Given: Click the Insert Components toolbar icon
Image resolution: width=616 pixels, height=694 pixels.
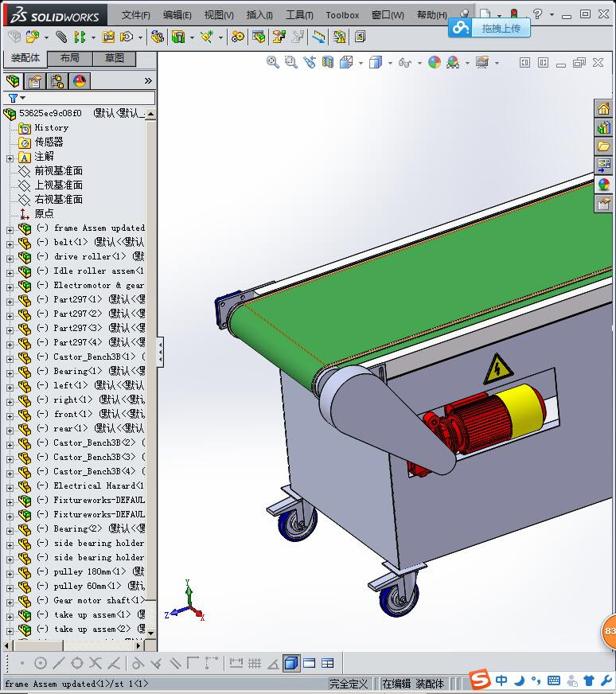Looking at the screenshot, I should click(x=33, y=37).
